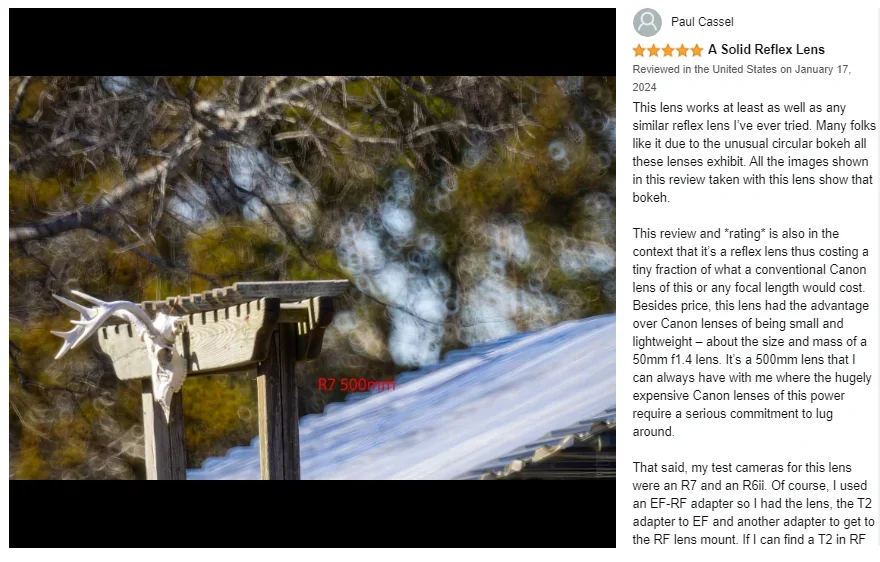Click the fourth star of the rating
The height and width of the screenshot is (562, 880).
coord(682,51)
